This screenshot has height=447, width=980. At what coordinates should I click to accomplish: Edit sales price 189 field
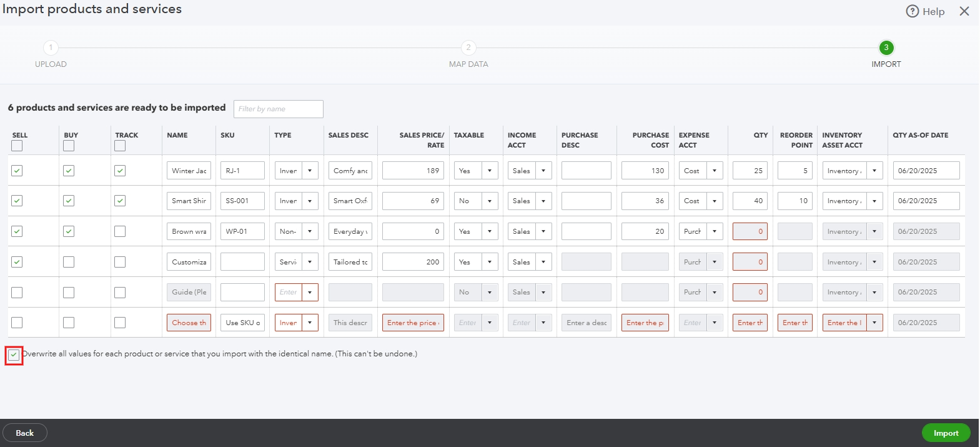(x=413, y=171)
